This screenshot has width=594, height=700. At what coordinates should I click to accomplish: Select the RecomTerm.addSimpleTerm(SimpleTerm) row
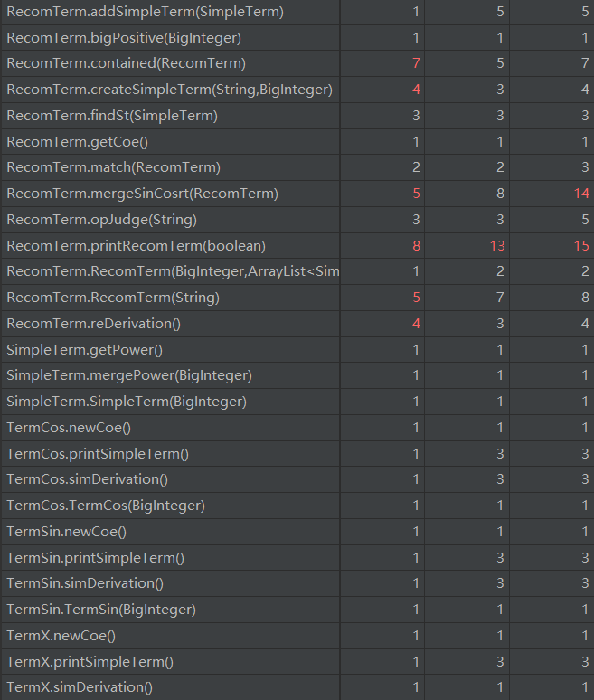[145, 12]
